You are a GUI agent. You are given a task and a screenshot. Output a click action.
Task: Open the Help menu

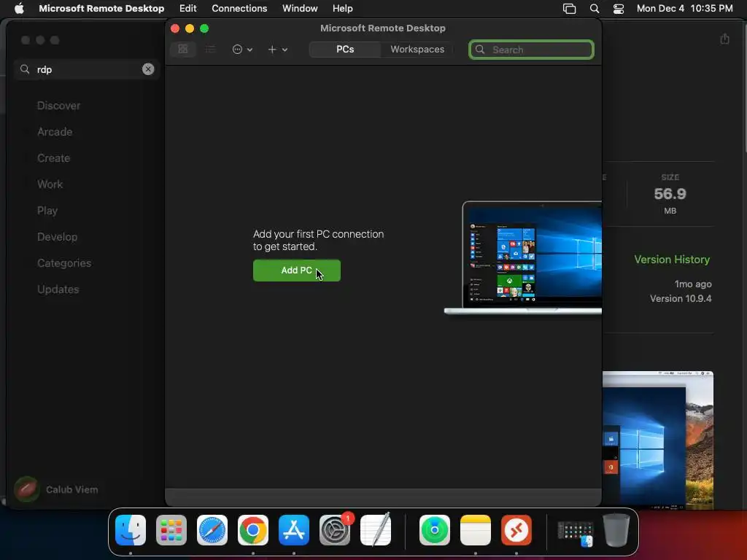pos(342,9)
